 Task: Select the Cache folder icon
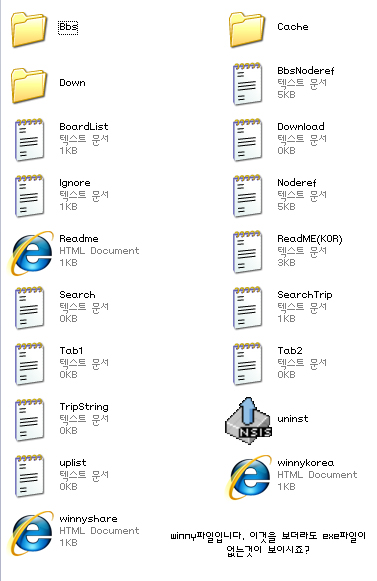point(247,30)
